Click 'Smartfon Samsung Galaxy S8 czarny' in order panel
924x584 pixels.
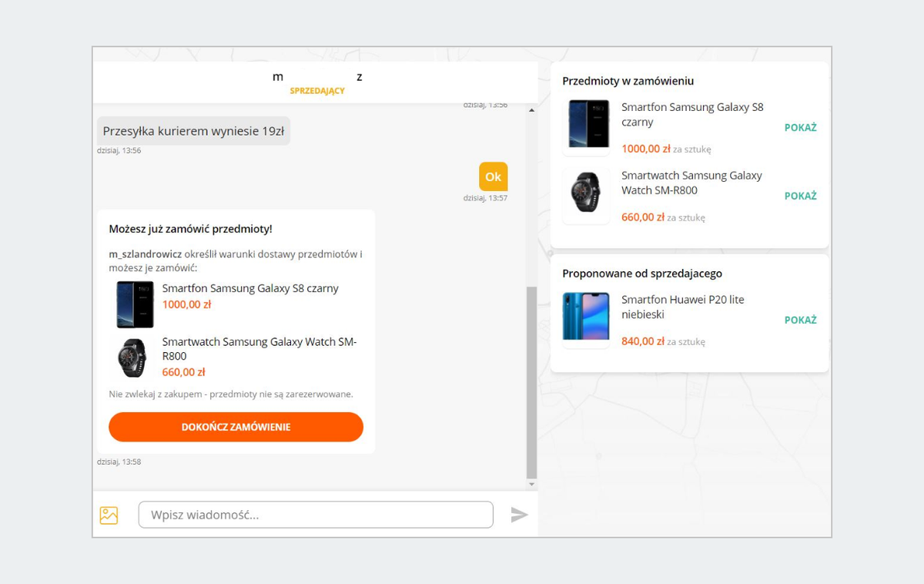[692, 115]
